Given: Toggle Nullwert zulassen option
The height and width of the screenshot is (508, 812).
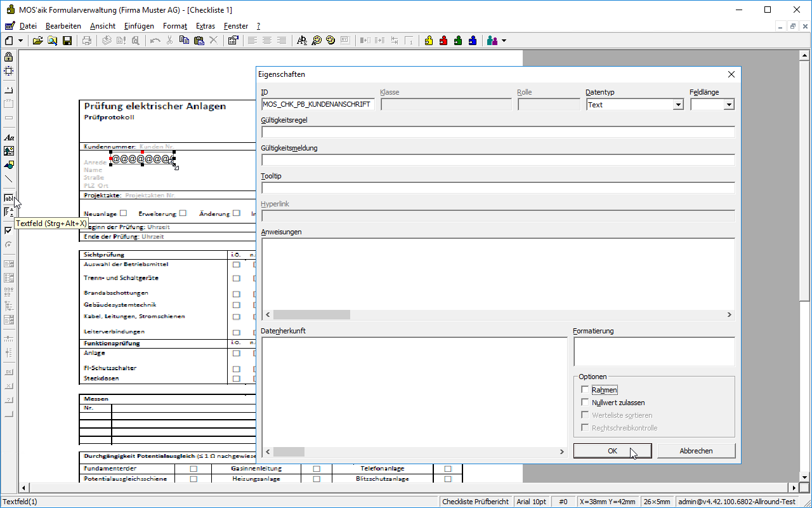Looking at the screenshot, I should [x=585, y=403].
